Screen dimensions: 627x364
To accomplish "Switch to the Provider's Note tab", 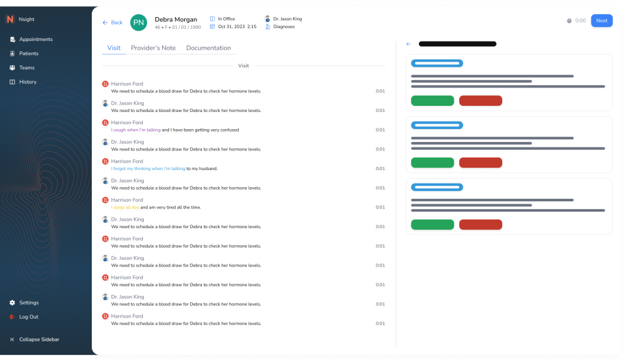I will (153, 48).
